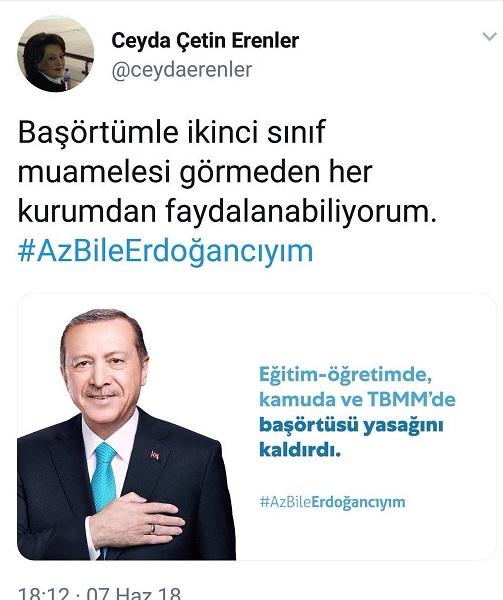503x600 pixels.
Task: Click the flag lapel pin on the suit
Action: click(155, 455)
